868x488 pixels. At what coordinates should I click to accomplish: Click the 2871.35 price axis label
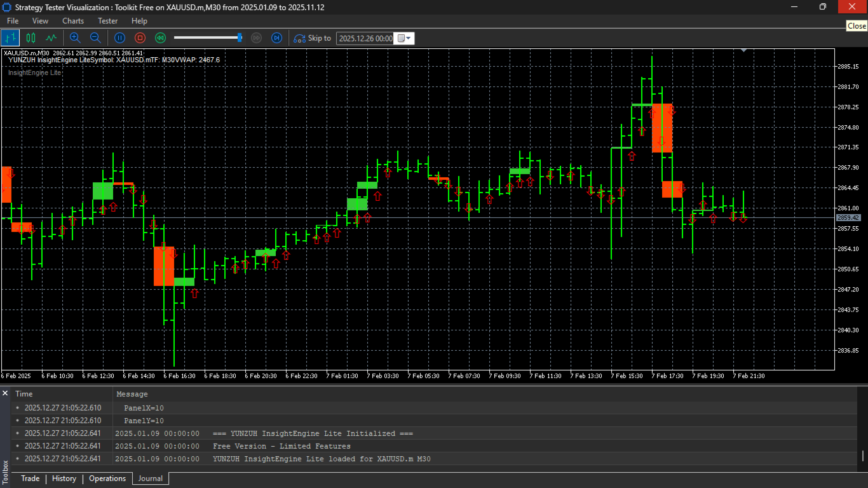click(848, 147)
